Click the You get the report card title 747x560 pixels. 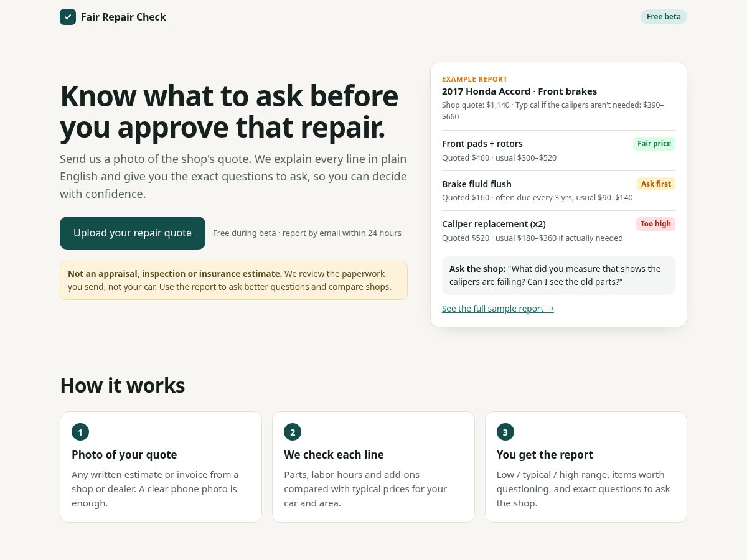pyautogui.click(x=545, y=455)
